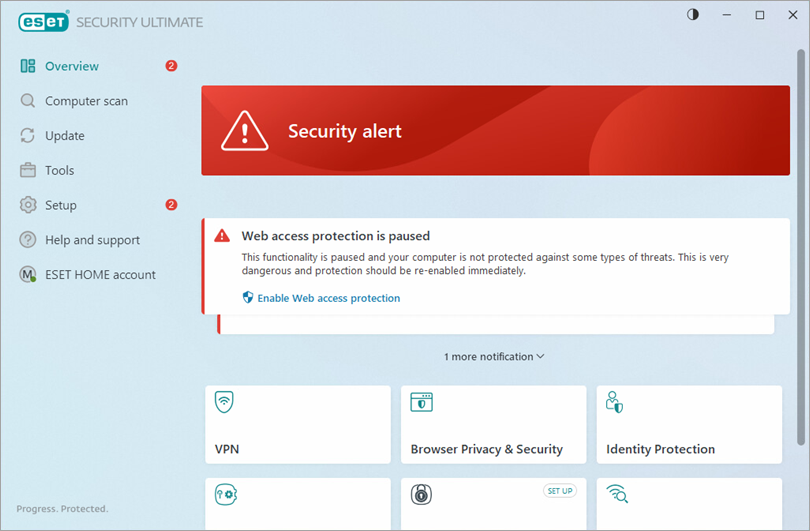Expand 1 more notification
This screenshot has width=810, height=531.
point(494,356)
